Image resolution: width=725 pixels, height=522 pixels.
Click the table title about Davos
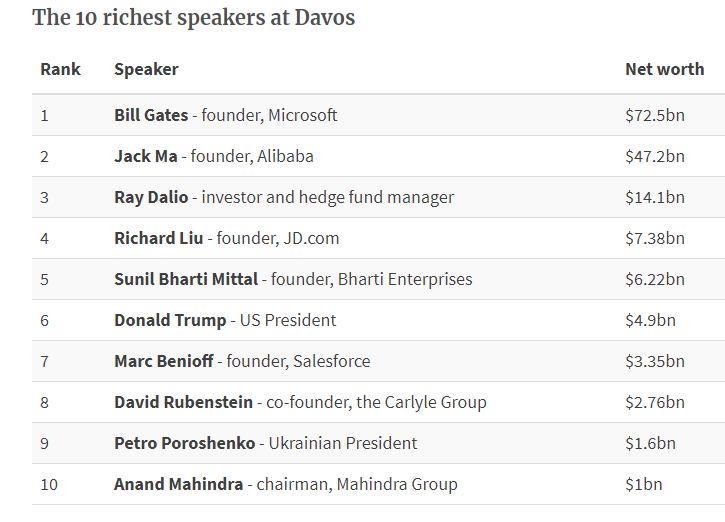[x=193, y=17]
